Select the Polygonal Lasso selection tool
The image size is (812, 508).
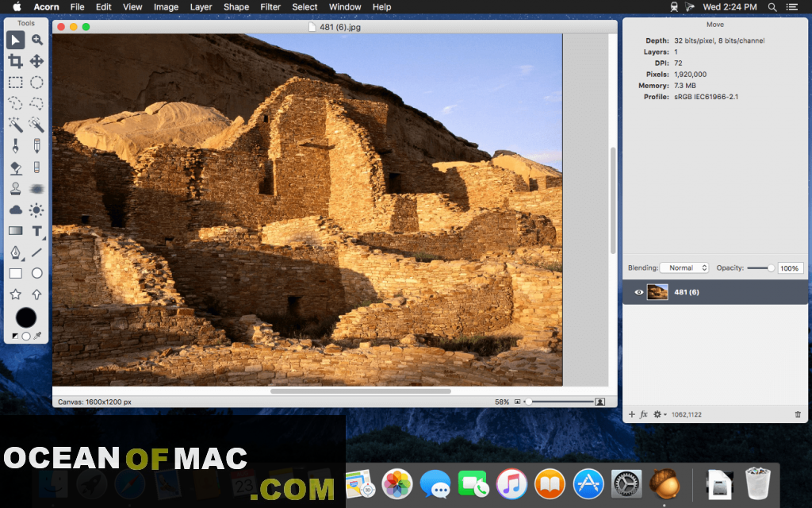[x=36, y=104]
